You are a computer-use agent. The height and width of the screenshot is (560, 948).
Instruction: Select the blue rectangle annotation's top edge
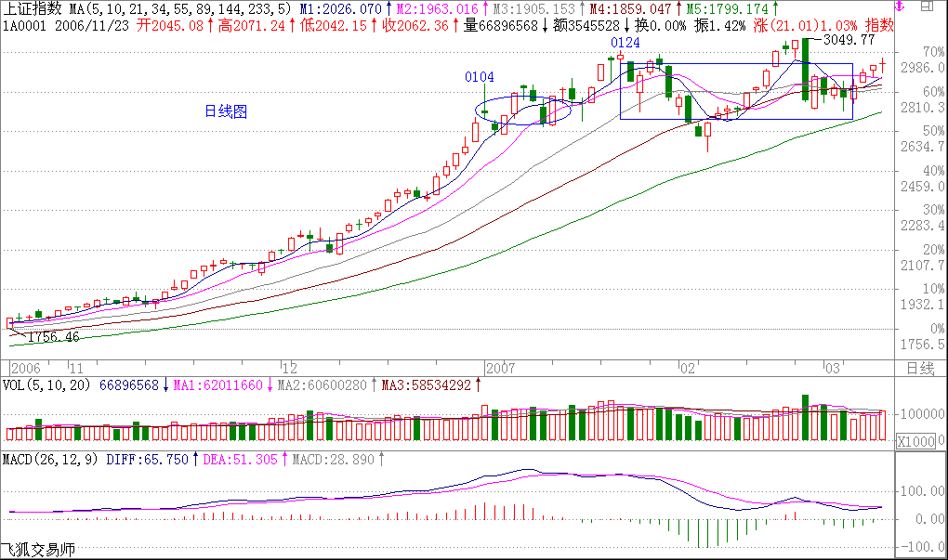coord(736,64)
